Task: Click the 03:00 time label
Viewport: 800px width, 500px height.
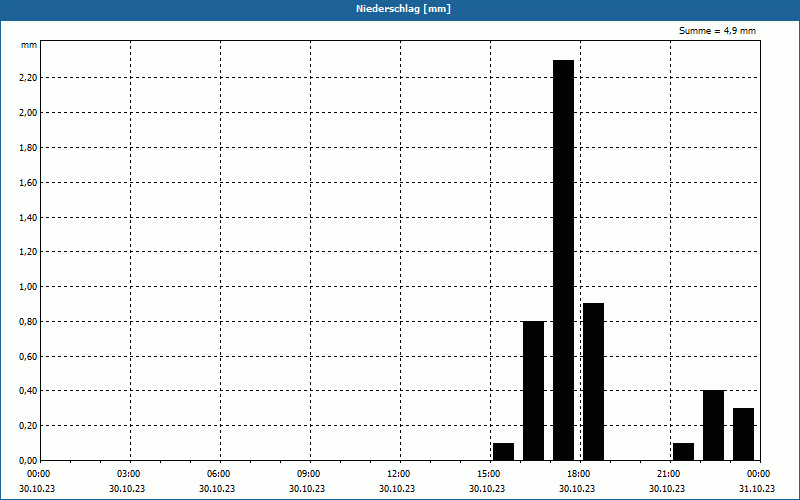Action: tap(130, 474)
